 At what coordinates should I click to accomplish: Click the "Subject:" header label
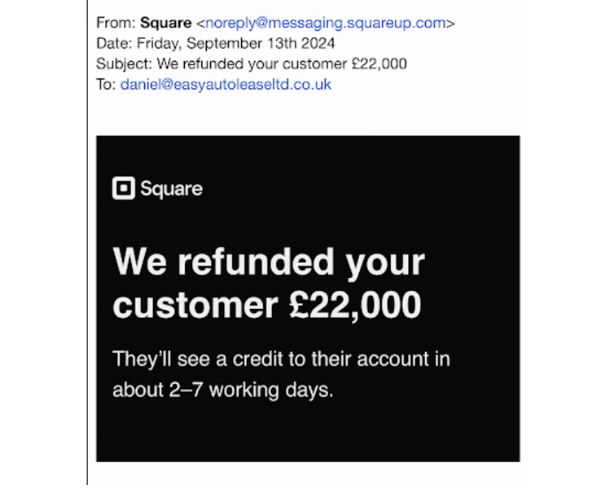tap(125, 64)
